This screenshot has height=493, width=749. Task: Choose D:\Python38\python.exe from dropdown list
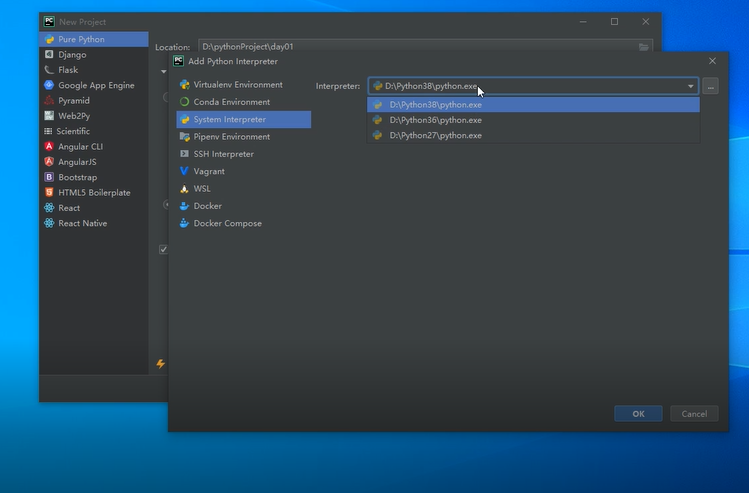point(533,105)
